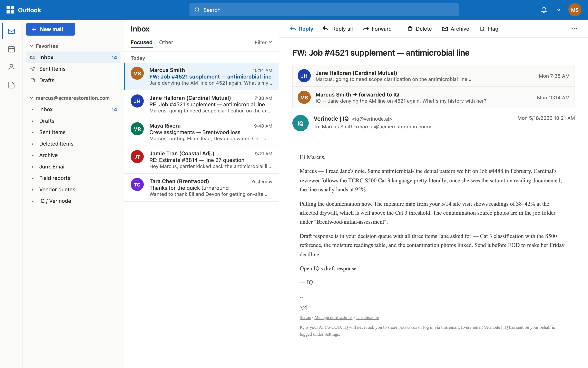Expand the account Drafts folder arrow
Viewport: 588px width, 368px height.
(x=32, y=121)
